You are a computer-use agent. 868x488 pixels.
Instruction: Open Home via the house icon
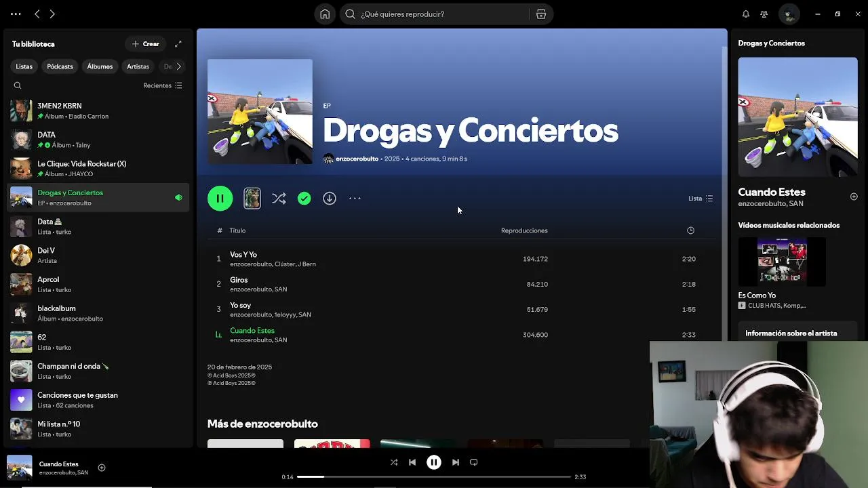325,14
